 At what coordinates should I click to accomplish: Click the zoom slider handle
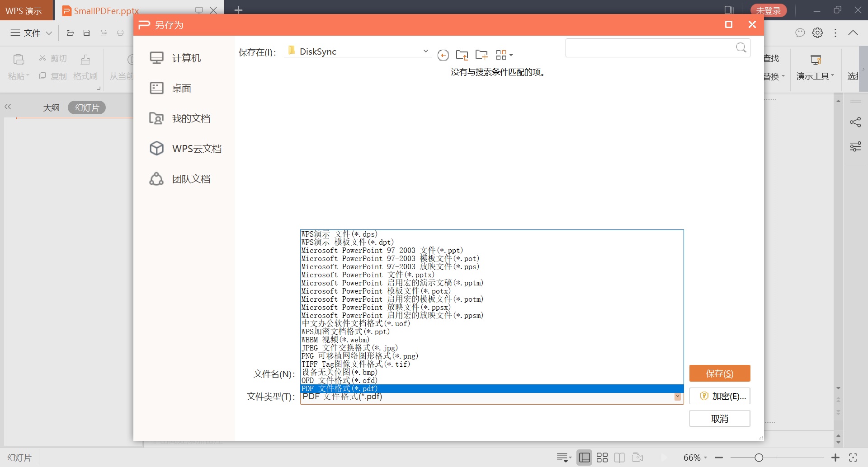coord(759,458)
